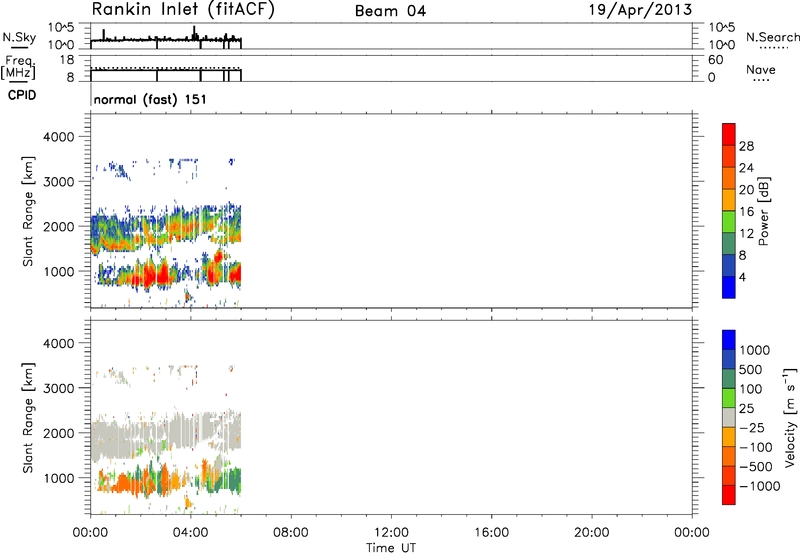Click the "04:00" time tick label
The height and width of the screenshot is (554, 800).
point(190,533)
